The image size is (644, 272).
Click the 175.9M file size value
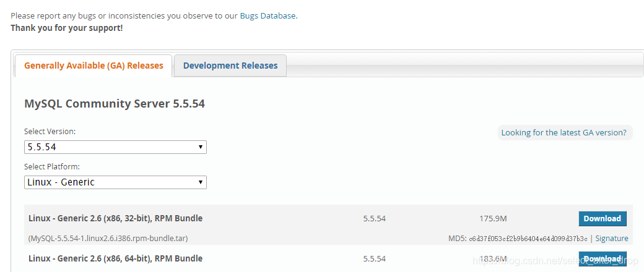point(493,219)
